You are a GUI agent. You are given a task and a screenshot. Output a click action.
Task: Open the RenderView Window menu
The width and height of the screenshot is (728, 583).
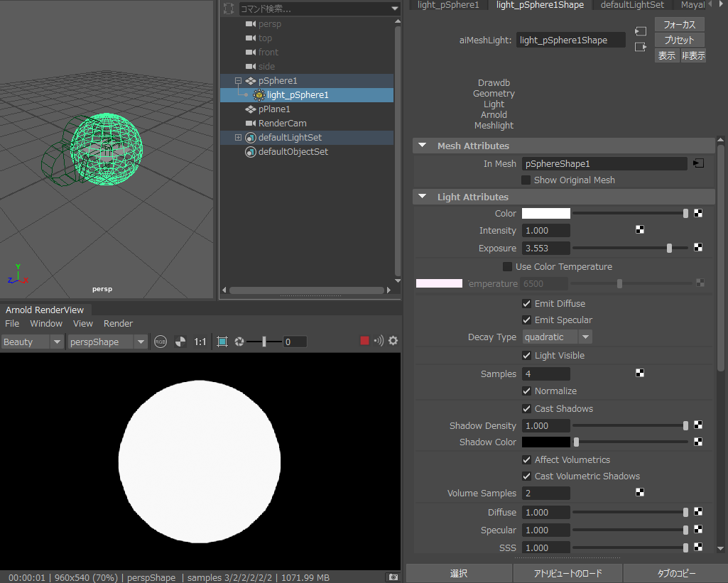click(46, 324)
